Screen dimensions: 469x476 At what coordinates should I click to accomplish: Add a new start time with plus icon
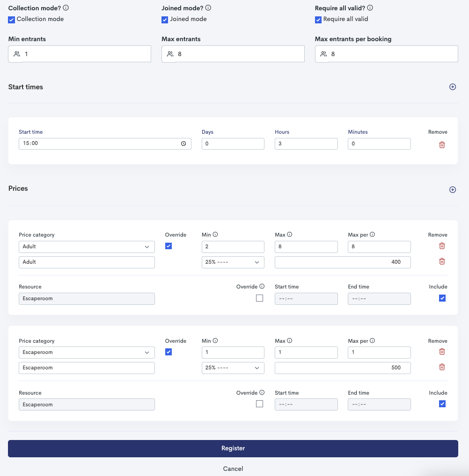[452, 87]
